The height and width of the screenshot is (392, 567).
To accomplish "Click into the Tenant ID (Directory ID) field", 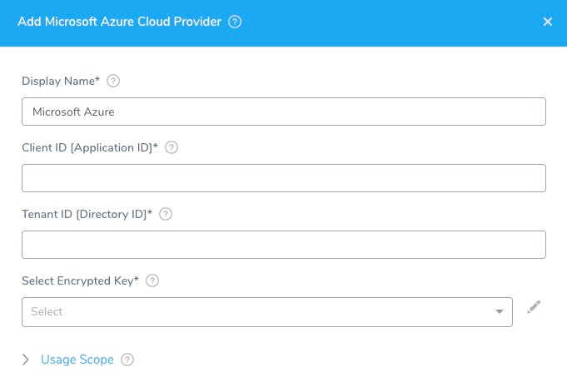I will click(x=284, y=245).
